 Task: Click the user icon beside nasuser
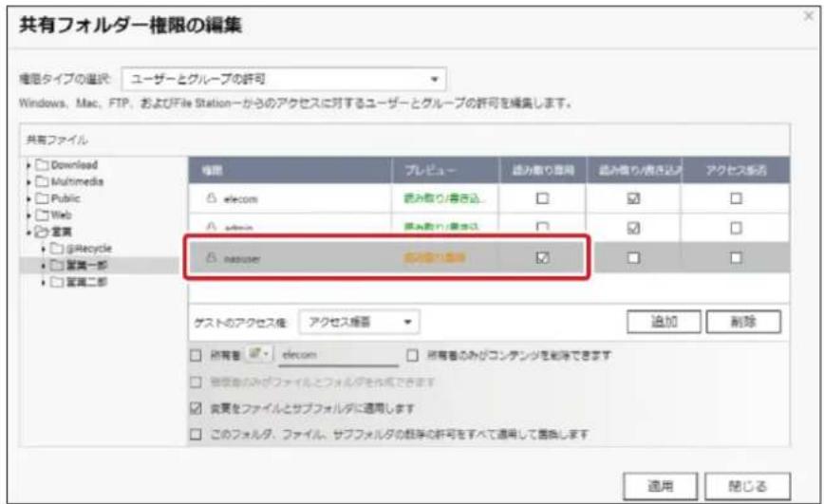pos(212,257)
